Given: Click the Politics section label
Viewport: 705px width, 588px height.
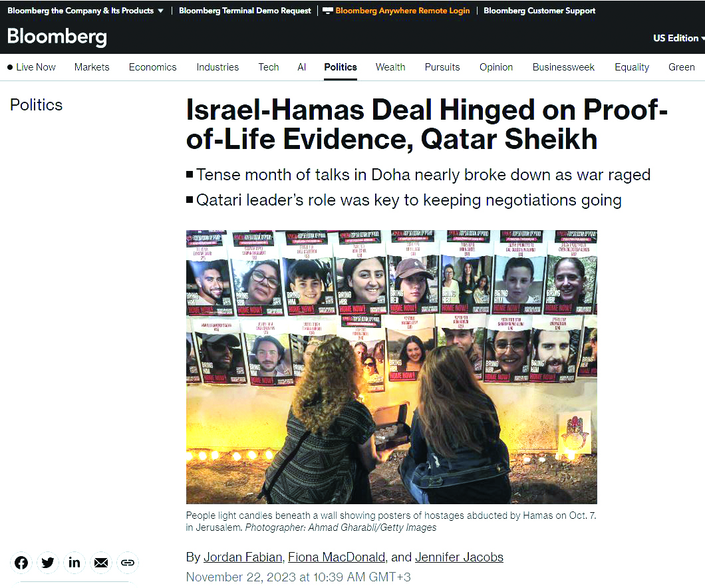Looking at the screenshot, I should click(37, 104).
